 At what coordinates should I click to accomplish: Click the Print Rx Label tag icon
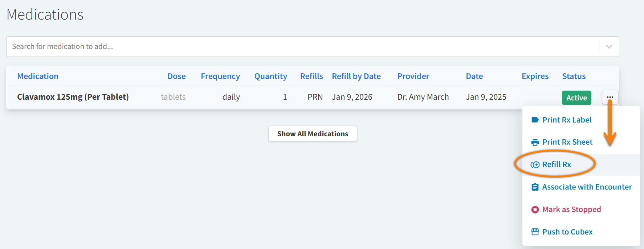[535, 120]
